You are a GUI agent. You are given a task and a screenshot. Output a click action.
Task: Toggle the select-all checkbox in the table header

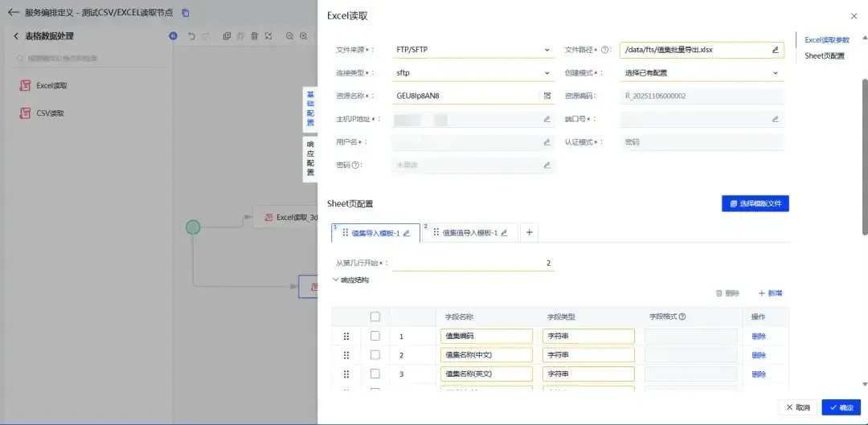[x=375, y=317]
